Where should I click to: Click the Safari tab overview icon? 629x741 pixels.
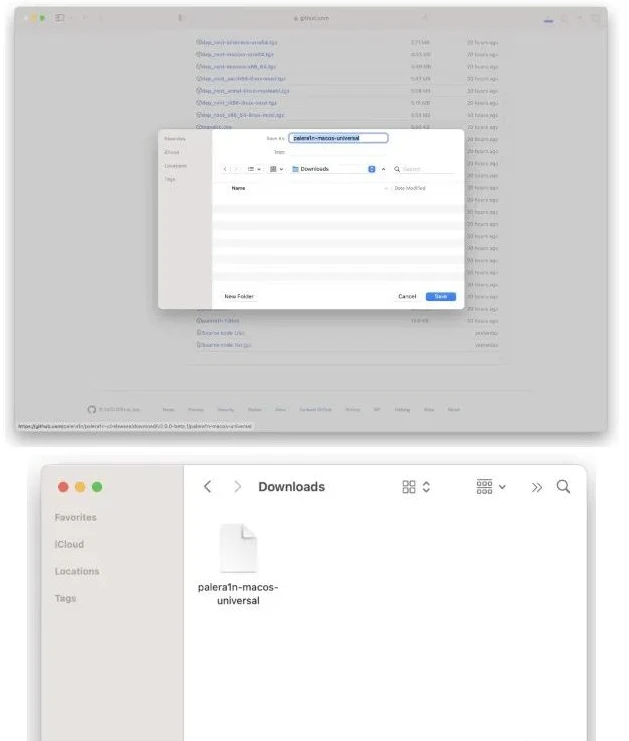click(x=595, y=18)
